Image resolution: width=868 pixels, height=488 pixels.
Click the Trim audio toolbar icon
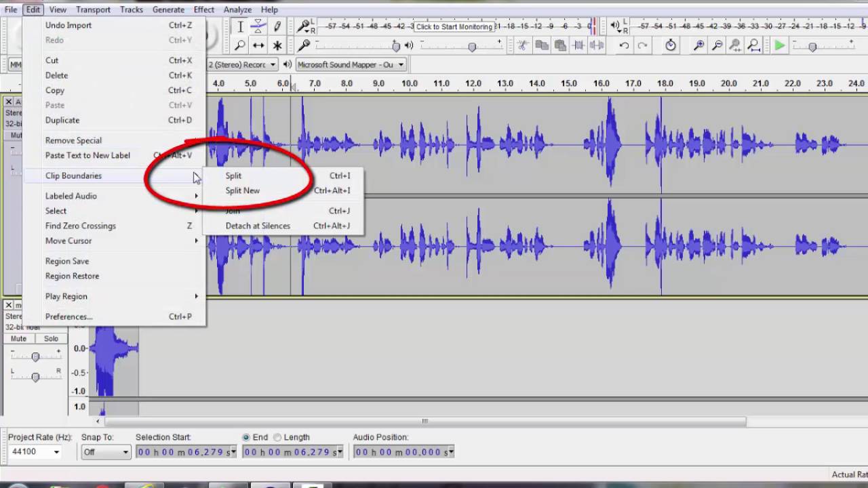click(578, 45)
